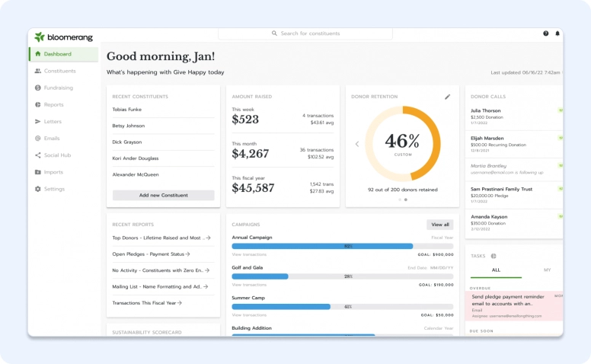This screenshot has width=591, height=364.
Task: Open Sam Prastinani Family Trust call
Action: pos(514,195)
